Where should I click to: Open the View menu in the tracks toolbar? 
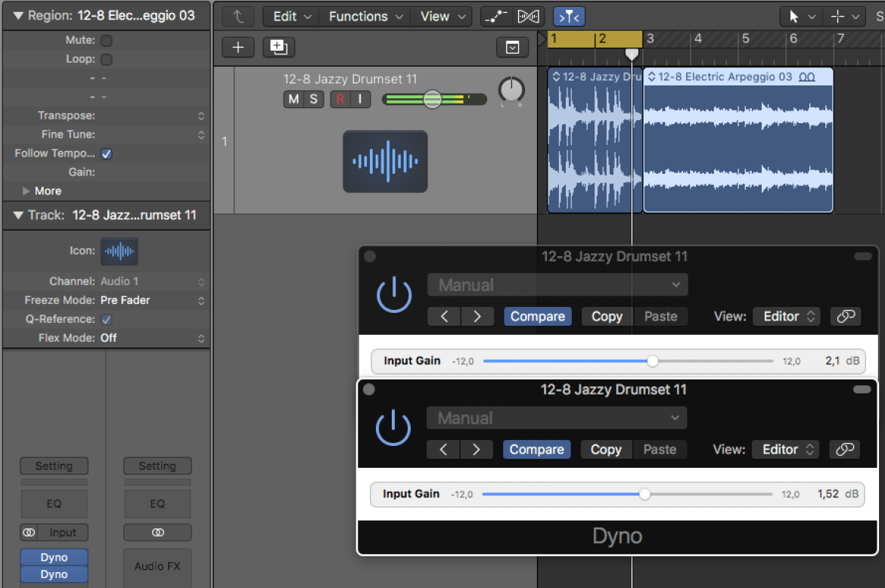[x=442, y=17]
